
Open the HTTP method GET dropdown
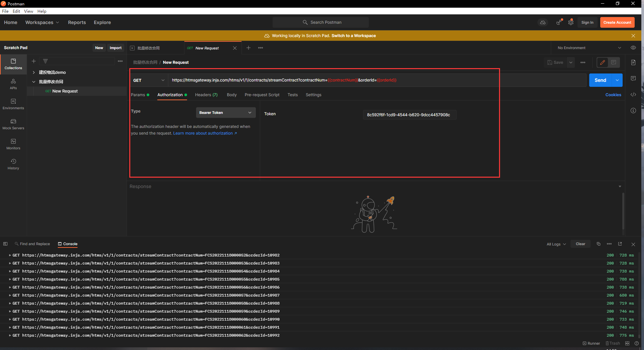(149, 80)
